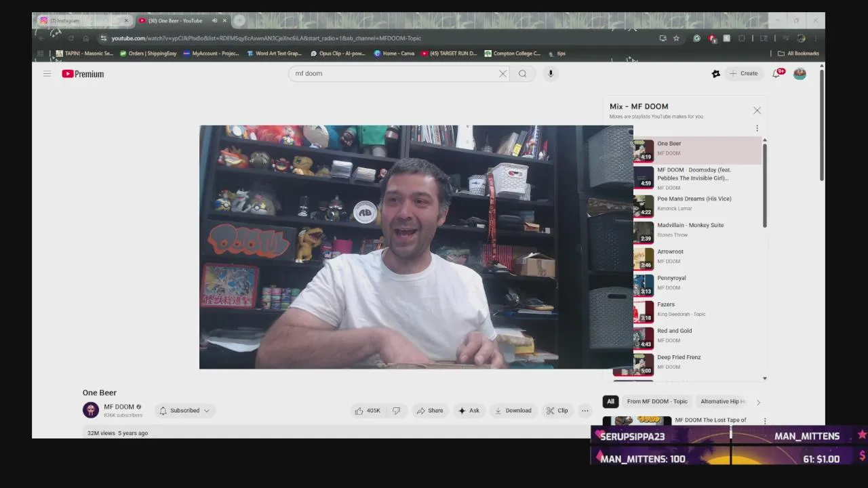Click the site info icon in address bar

click(103, 38)
